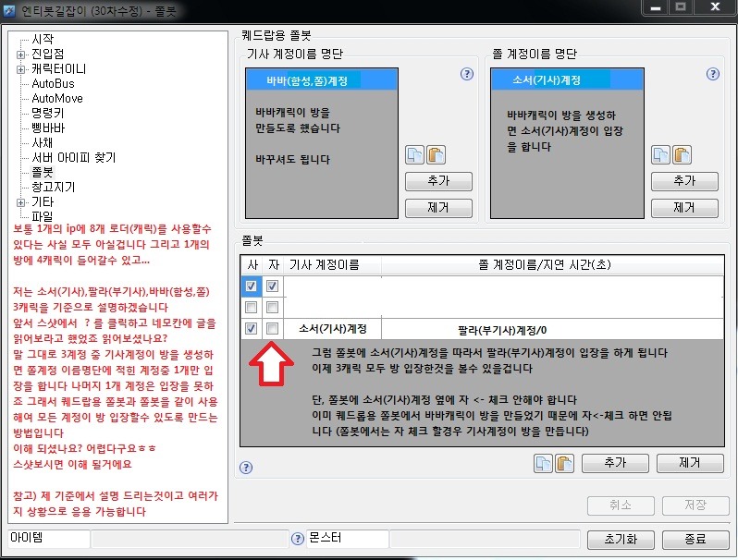This screenshot has width=738, height=560.
Task: Expand the 기타 tree node
Action: click(20, 202)
